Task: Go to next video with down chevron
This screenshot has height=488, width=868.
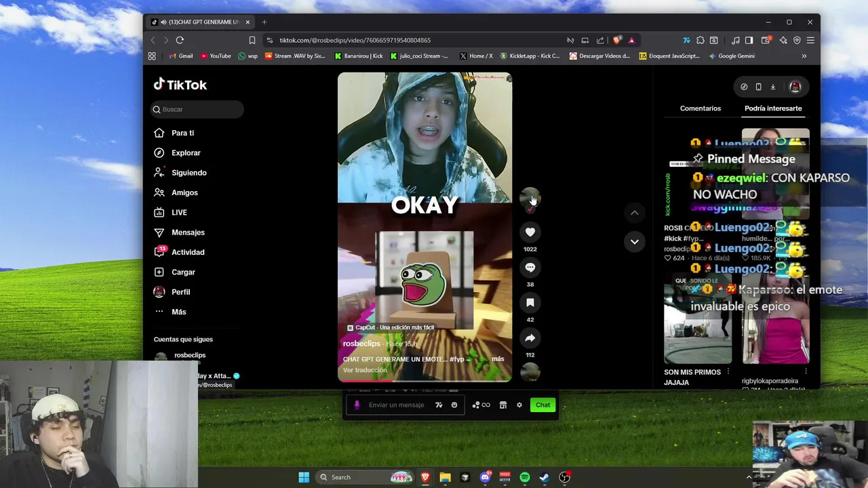Action: [x=634, y=241]
